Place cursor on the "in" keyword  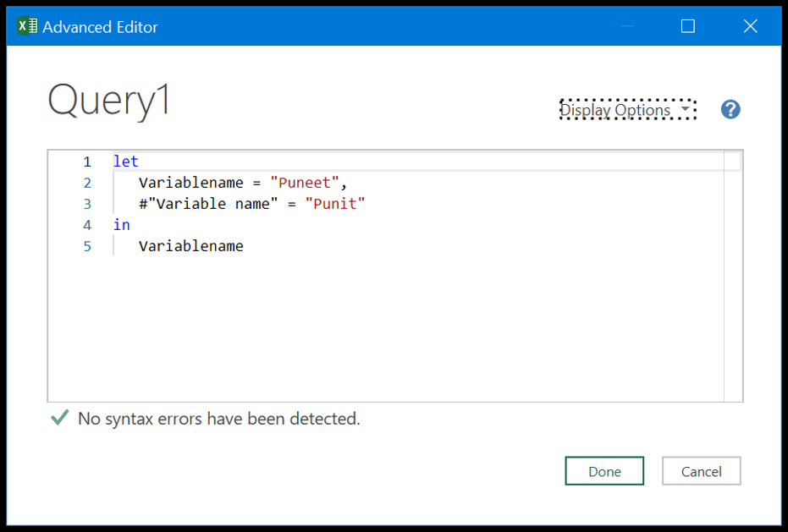coord(122,224)
